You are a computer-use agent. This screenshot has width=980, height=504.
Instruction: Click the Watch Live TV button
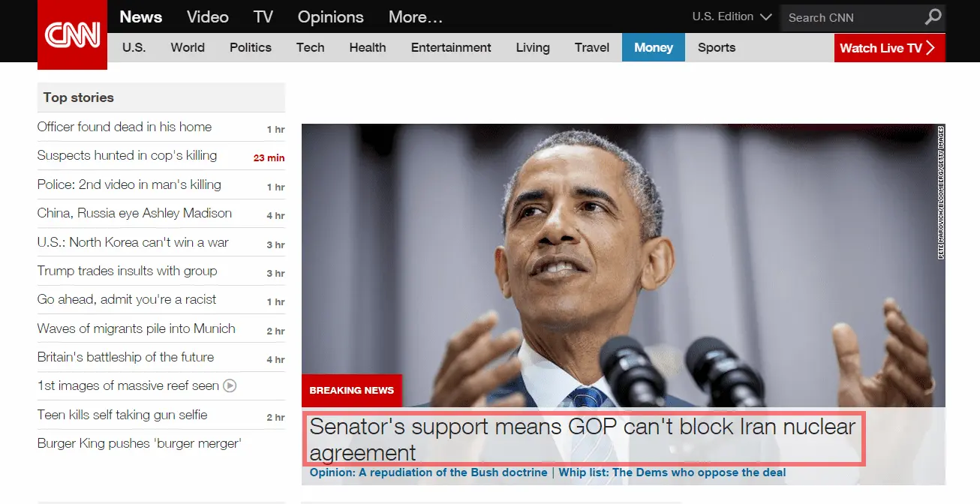click(x=890, y=48)
